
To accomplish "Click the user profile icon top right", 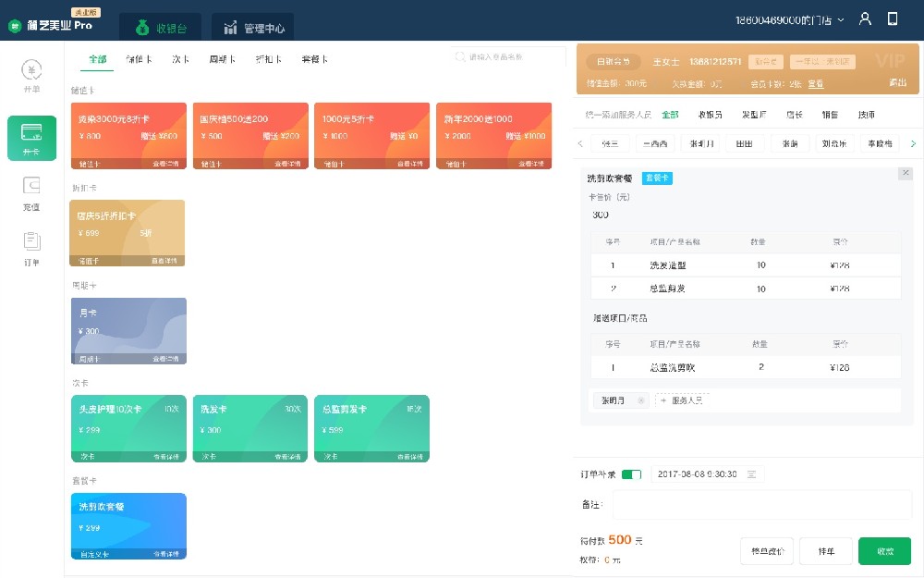I will pyautogui.click(x=865, y=18).
